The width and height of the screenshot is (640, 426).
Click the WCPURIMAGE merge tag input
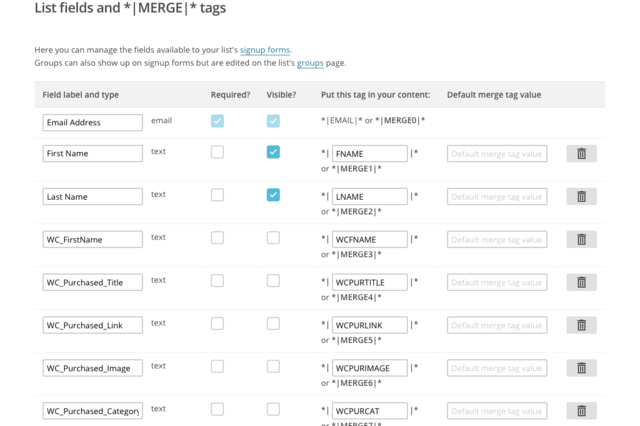370,368
